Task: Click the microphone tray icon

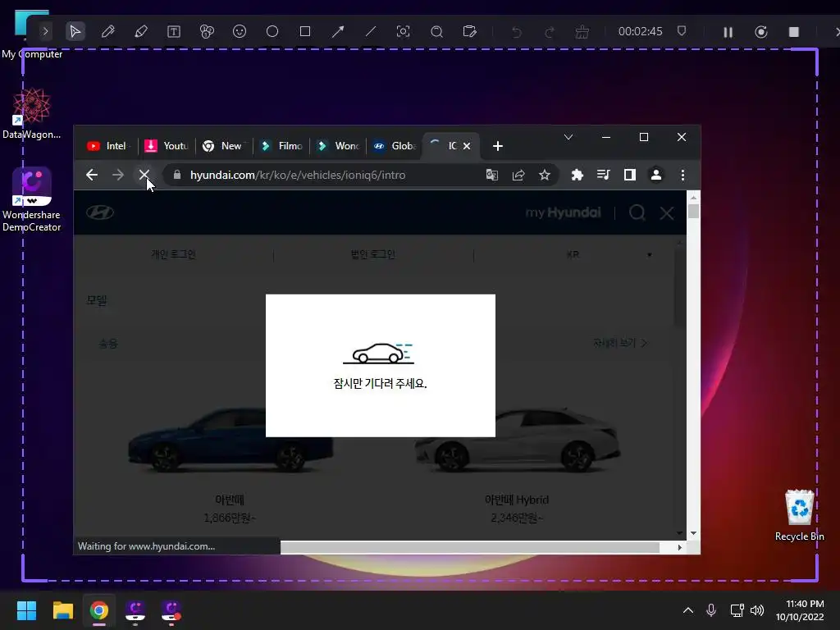Action: (x=711, y=610)
